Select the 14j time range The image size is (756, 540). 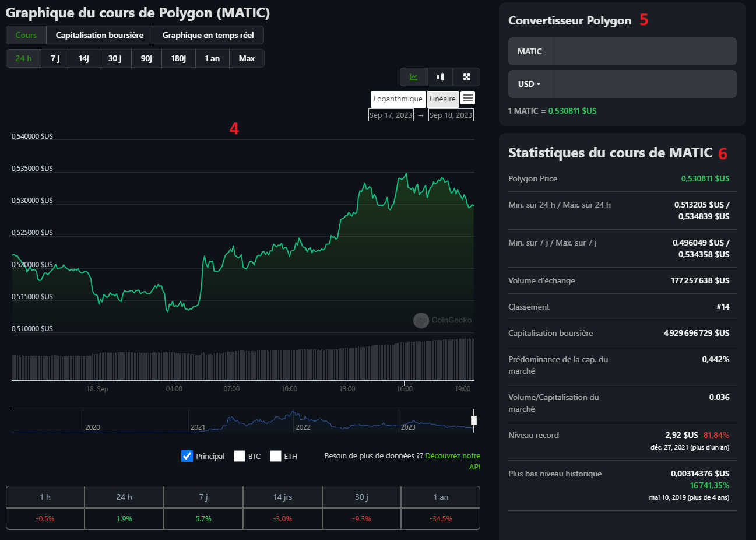click(84, 58)
